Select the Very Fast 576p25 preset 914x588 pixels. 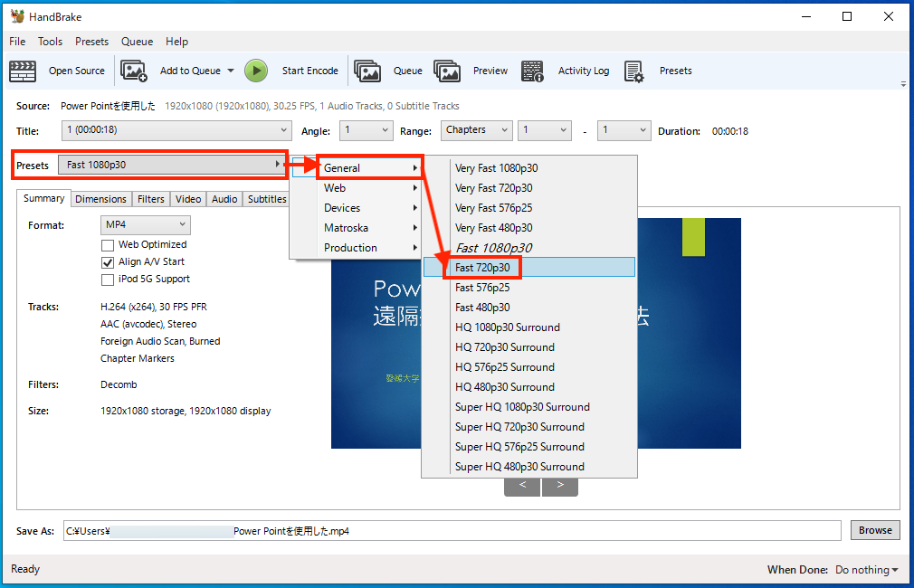tap(529, 207)
